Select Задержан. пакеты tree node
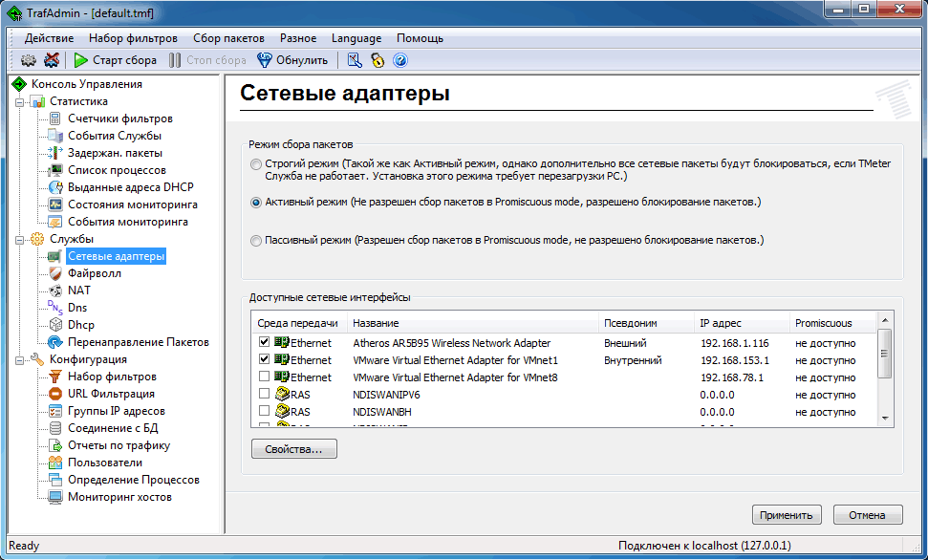The width and height of the screenshot is (928, 560). coord(115,153)
